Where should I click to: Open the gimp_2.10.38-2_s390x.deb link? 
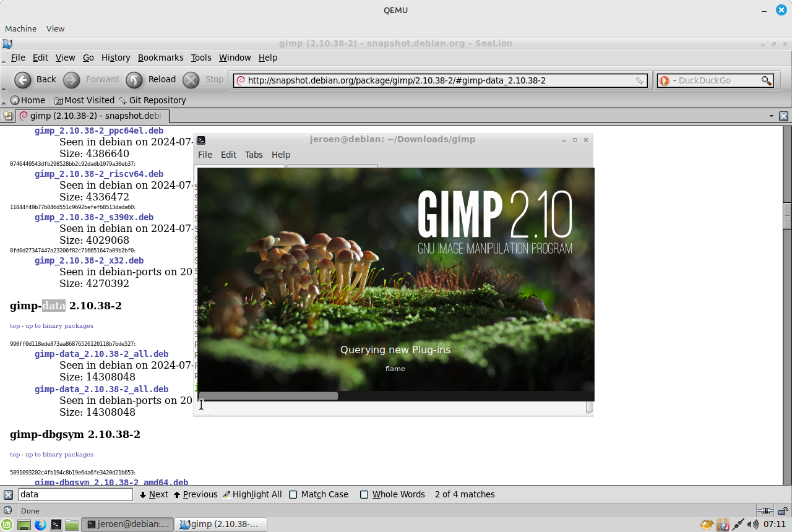tap(94, 217)
